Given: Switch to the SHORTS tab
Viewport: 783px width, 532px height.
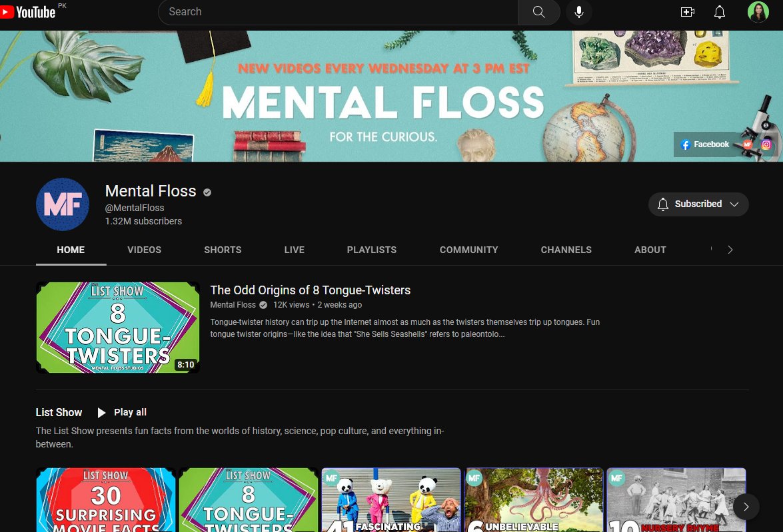Looking at the screenshot, I should pyautogui.click(x=223, y=250).
